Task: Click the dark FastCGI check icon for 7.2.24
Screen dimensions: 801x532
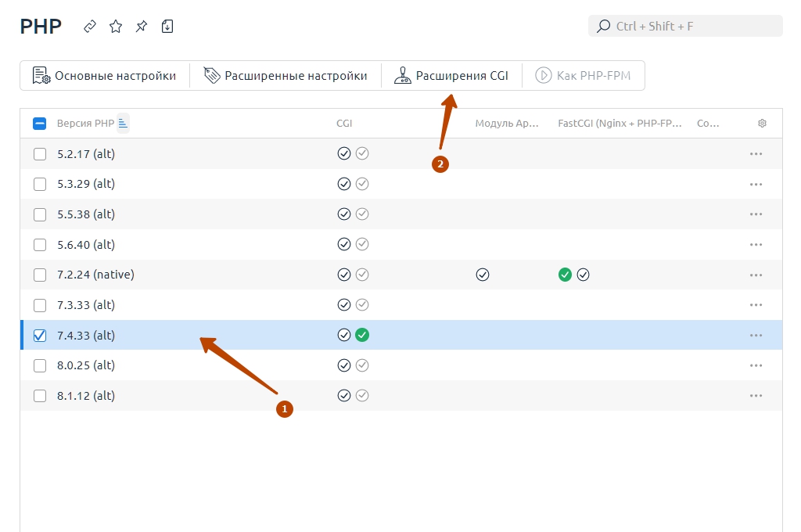Action: point(584,275)
